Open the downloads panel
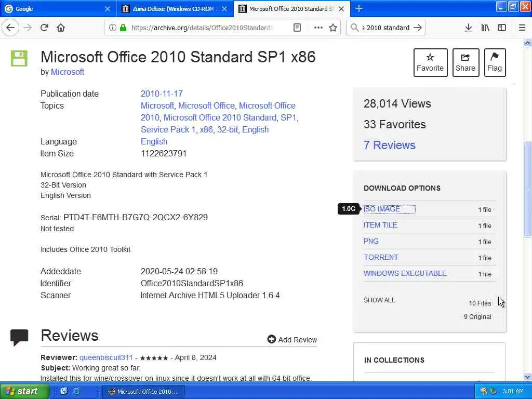The height and width of the screenshot is (399, 532). [468, 28]
